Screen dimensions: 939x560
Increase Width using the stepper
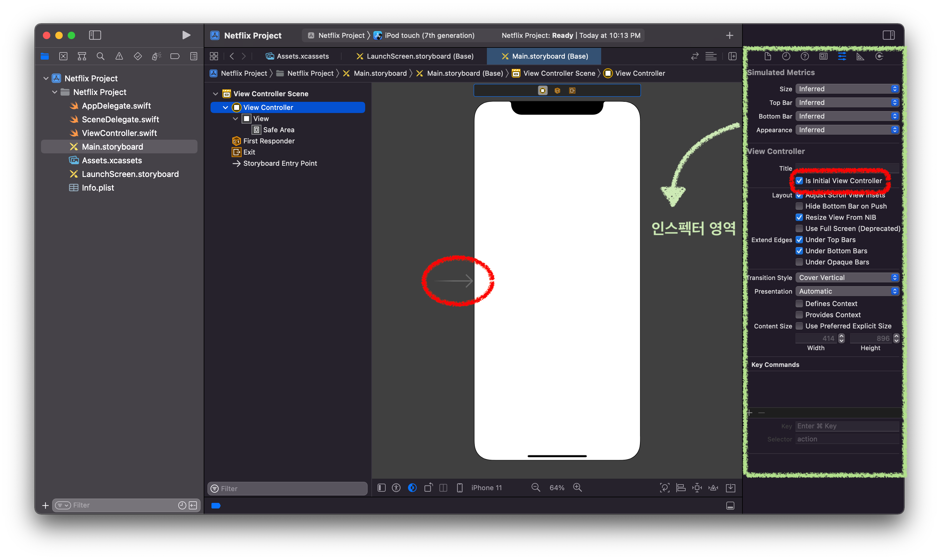tap(841, 336)
